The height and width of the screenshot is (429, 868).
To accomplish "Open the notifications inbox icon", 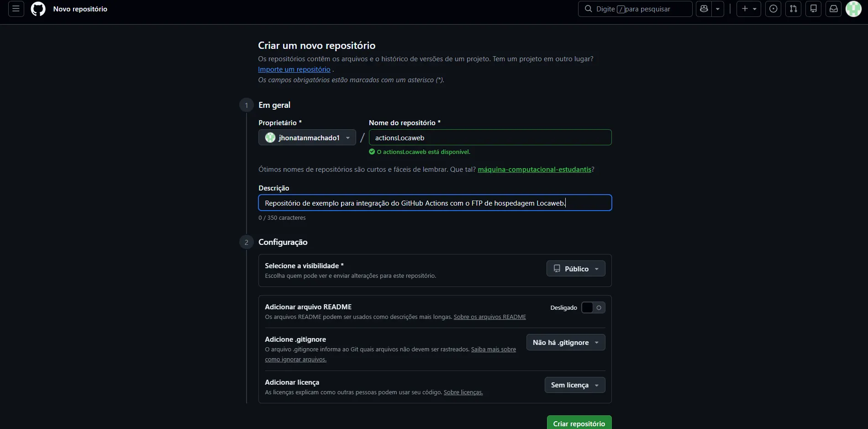I will click(x=833, y=9).
